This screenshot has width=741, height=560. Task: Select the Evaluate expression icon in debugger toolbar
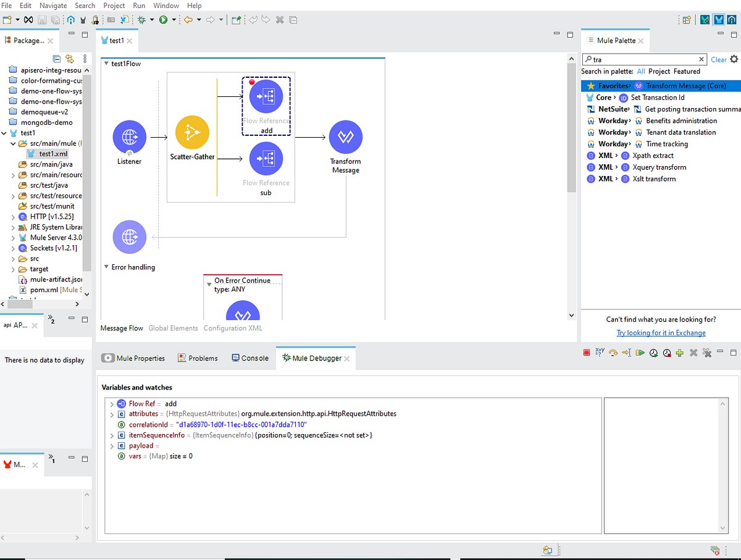(x=599, y=352)
